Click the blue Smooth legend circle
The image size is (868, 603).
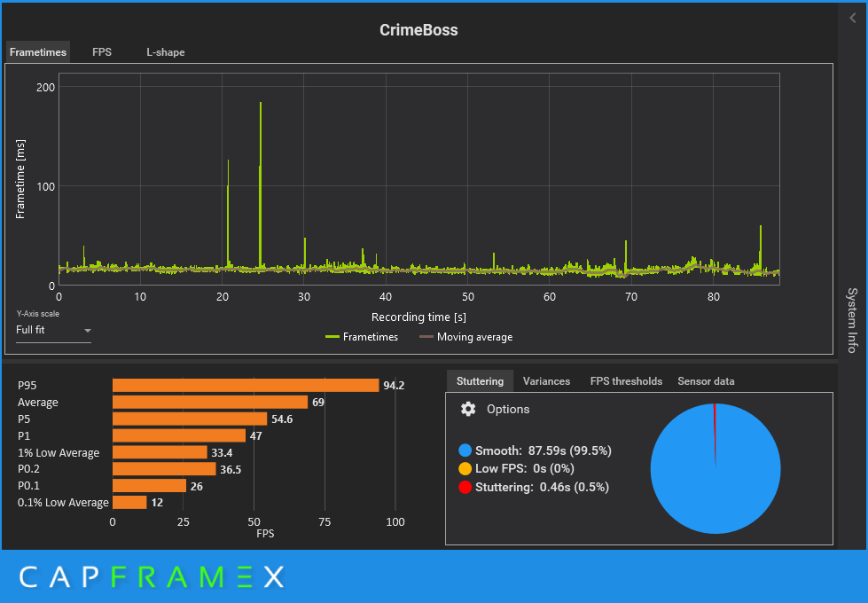465,450
